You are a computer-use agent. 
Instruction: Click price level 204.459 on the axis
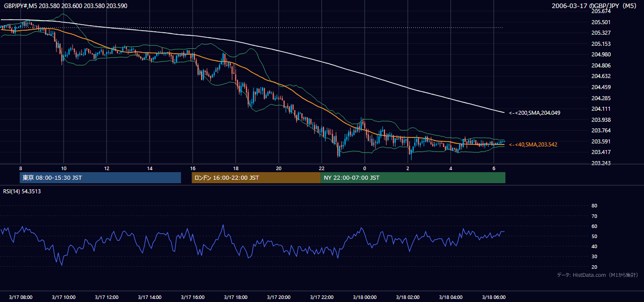[601, 87]
